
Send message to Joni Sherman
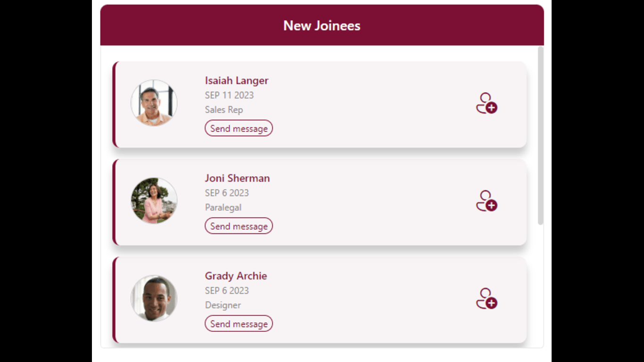coord(239,226)
